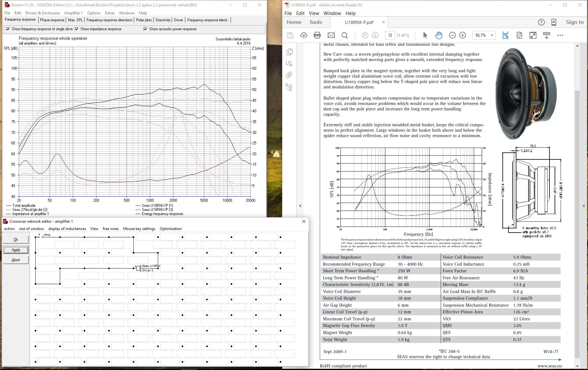Click the scroll down arrow in Acrobat
Image resolution: width=588 pixels, height=370 pixels.
[577, 366]
